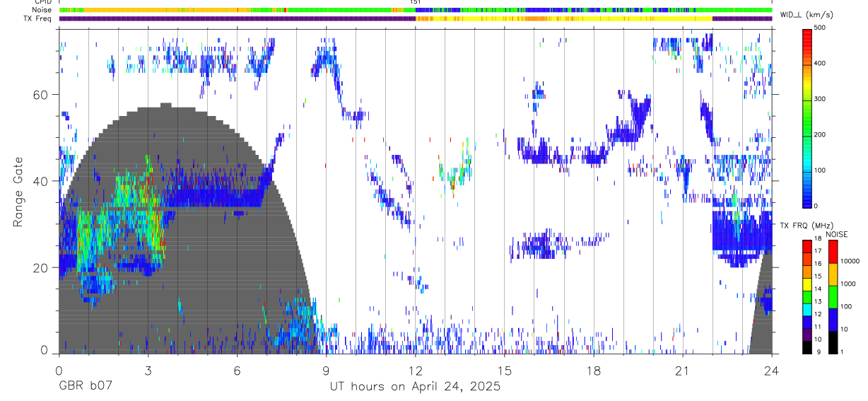Click the 10000 tick on noise legend
Viewport: 868px width, 401px height.
[851, 261]
